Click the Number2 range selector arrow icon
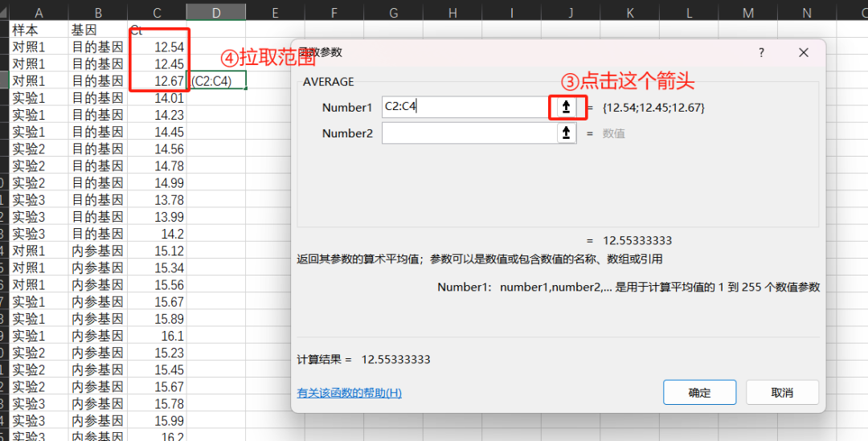Screen dimensions: 868x441 (x=567, y=133)
